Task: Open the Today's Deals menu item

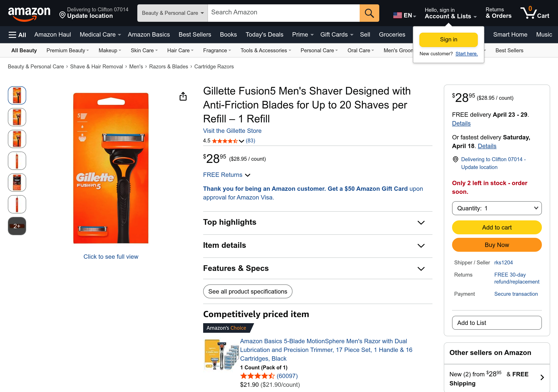Action: pyautogui.click(x=264, y=34)
